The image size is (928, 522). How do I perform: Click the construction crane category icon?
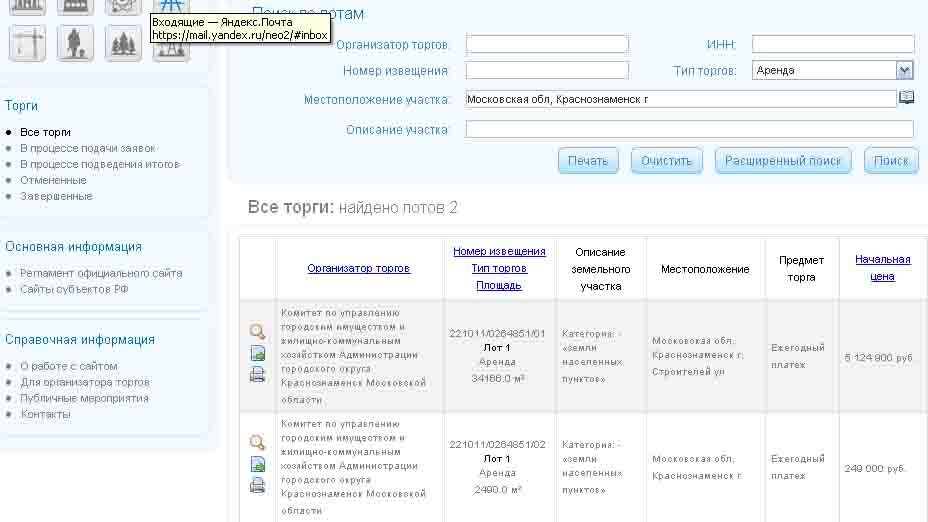pos(27,43)
